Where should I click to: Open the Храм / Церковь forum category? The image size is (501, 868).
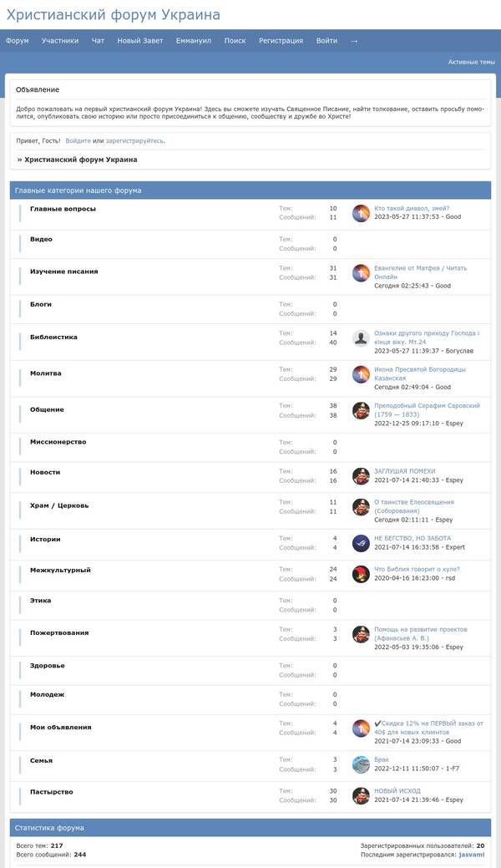click(x=59, y=505)
